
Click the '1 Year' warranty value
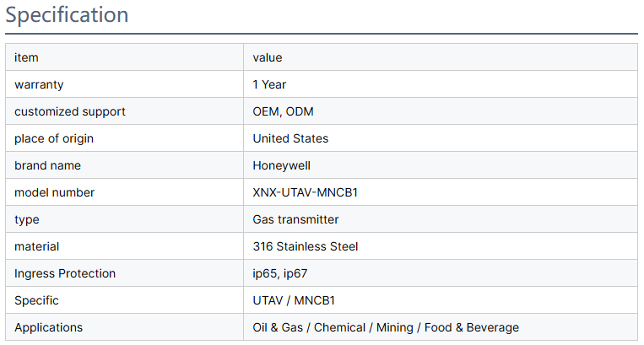coord(269,84)
